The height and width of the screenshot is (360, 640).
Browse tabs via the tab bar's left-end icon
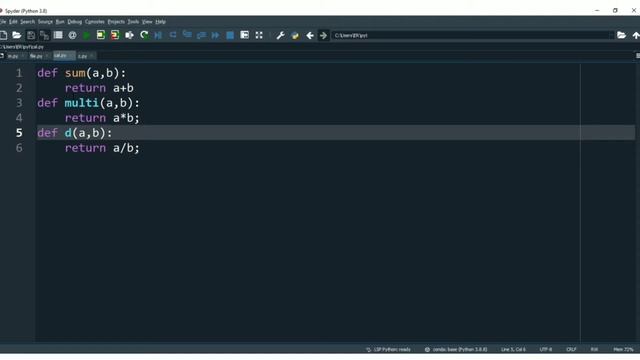tap(2, 56)
